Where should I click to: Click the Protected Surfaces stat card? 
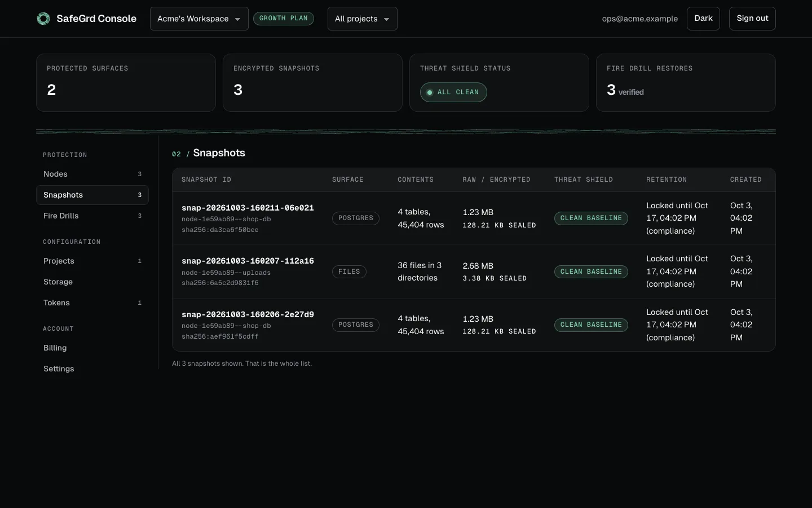pos(126,82)
